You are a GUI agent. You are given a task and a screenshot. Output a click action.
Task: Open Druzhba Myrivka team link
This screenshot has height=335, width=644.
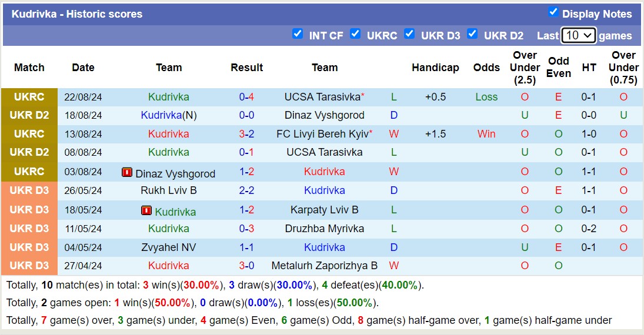pos(324,229)
